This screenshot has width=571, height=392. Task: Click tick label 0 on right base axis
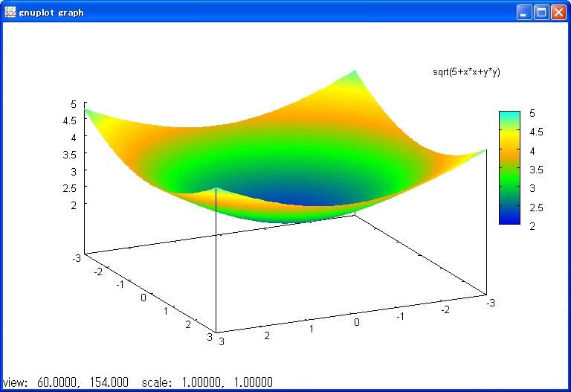(x=357, y=322)
